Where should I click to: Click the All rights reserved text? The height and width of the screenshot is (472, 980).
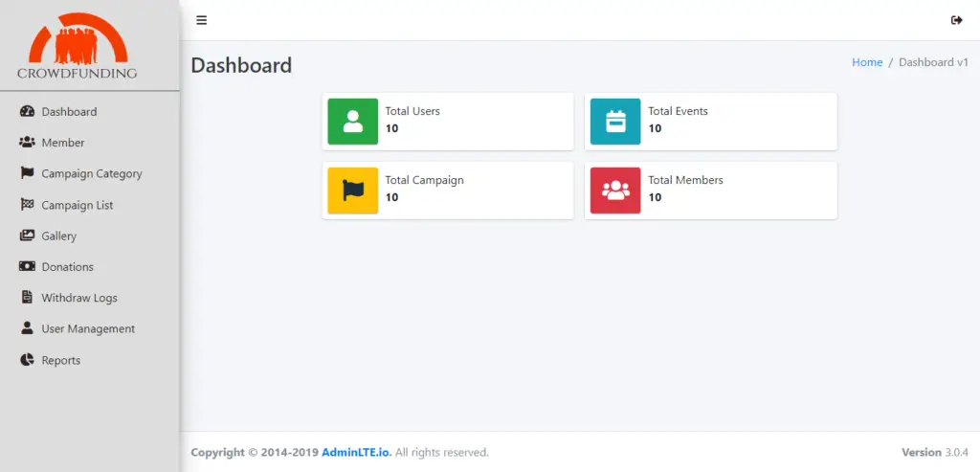click(442, 452)
